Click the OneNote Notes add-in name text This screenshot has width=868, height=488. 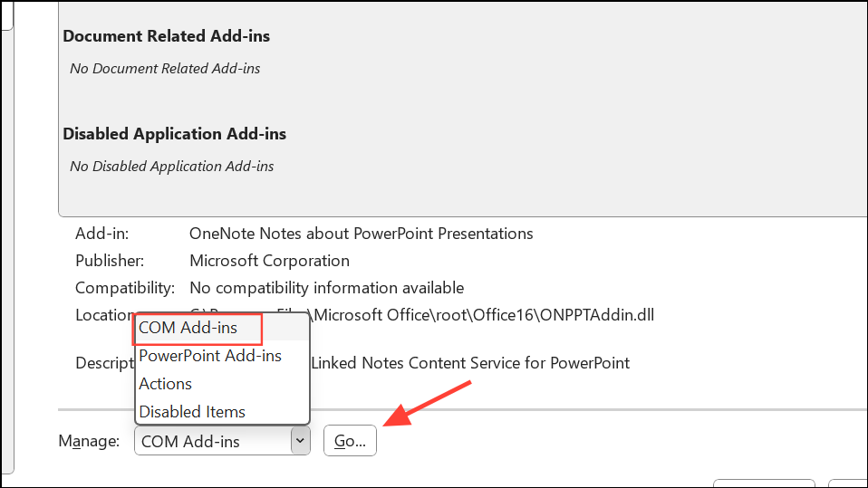pyautogui.click(x=361, y=234)
